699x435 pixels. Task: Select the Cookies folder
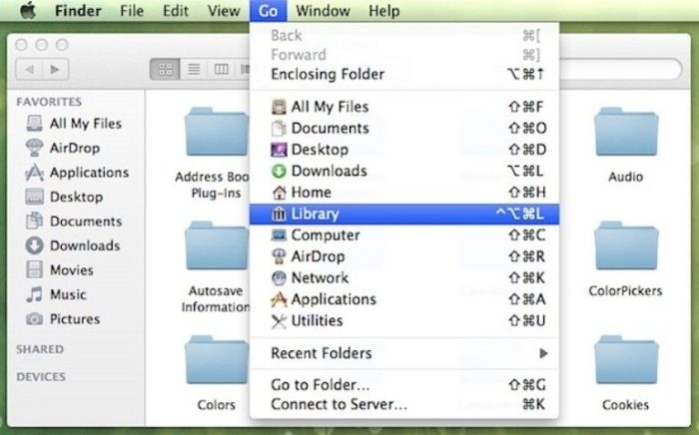point(626,360)
